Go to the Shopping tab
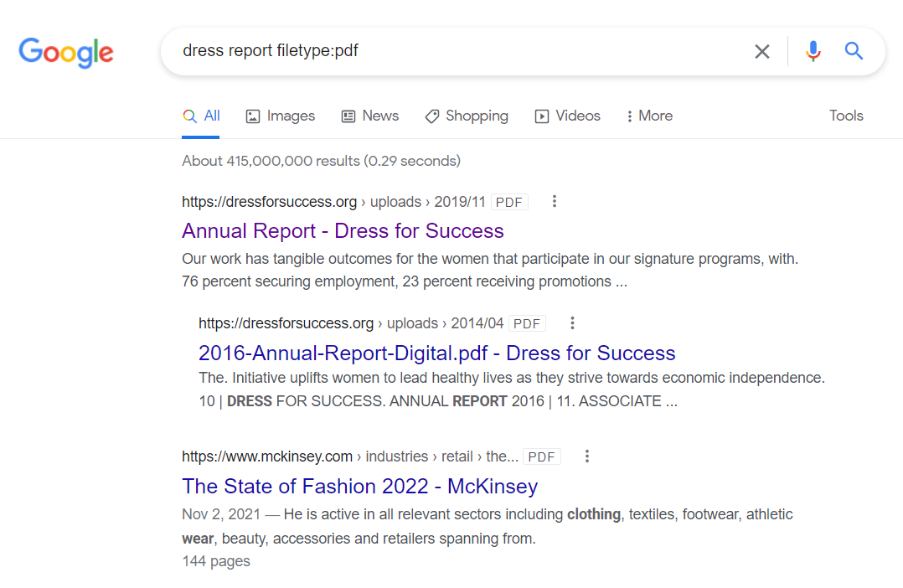 tap(467, 116)
